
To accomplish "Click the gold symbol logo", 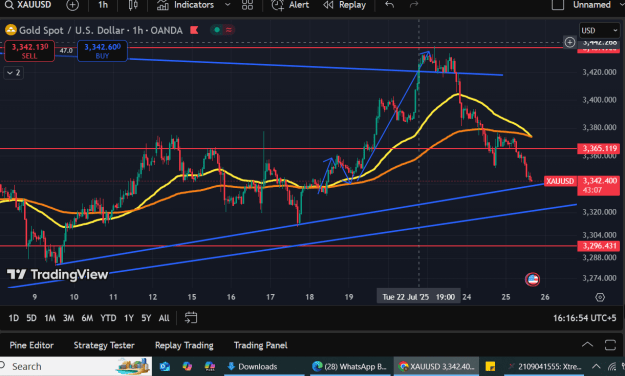I will (11, 30).
